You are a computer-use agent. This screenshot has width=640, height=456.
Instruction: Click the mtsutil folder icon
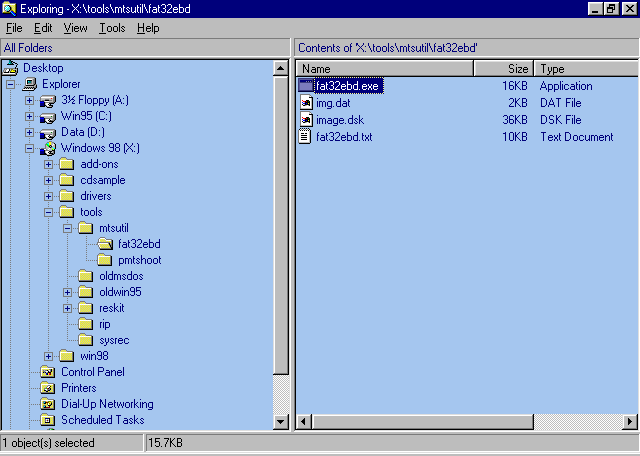(x=85, y=228)
